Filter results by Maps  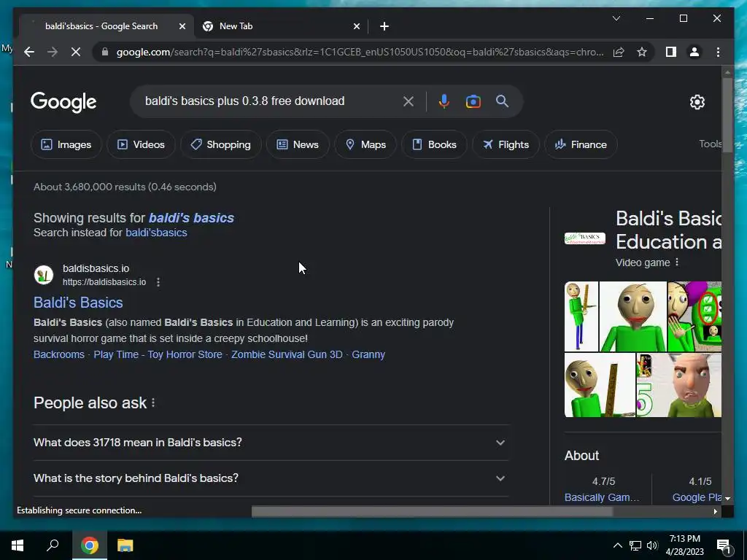[365, 144]
